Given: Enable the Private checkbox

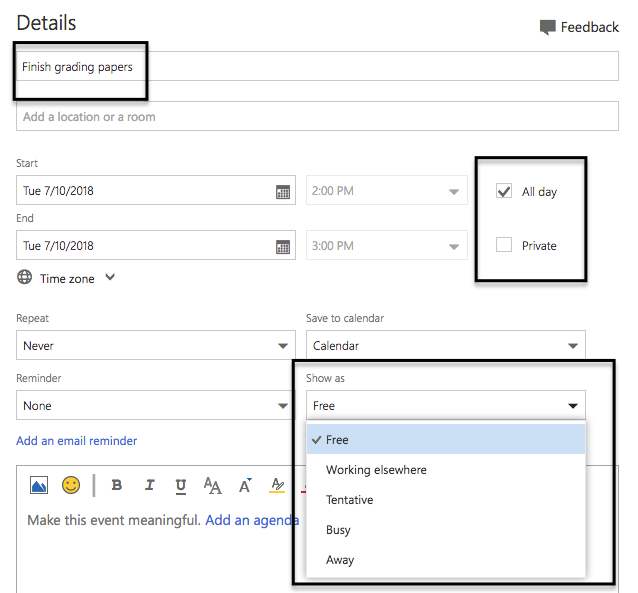Looking at the screenshot, I should click(504, 245).
